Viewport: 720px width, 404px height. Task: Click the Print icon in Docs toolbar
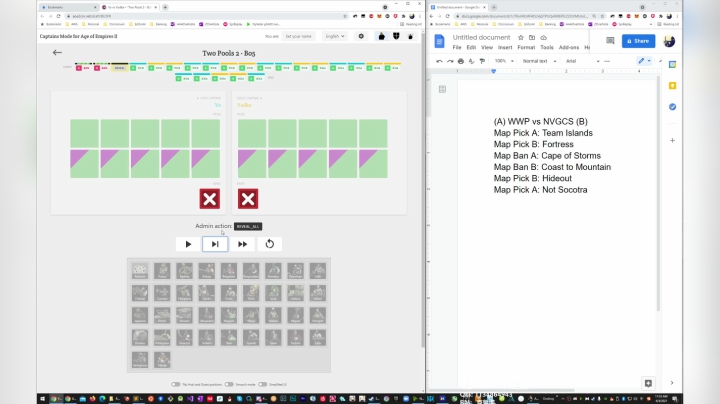461,61
